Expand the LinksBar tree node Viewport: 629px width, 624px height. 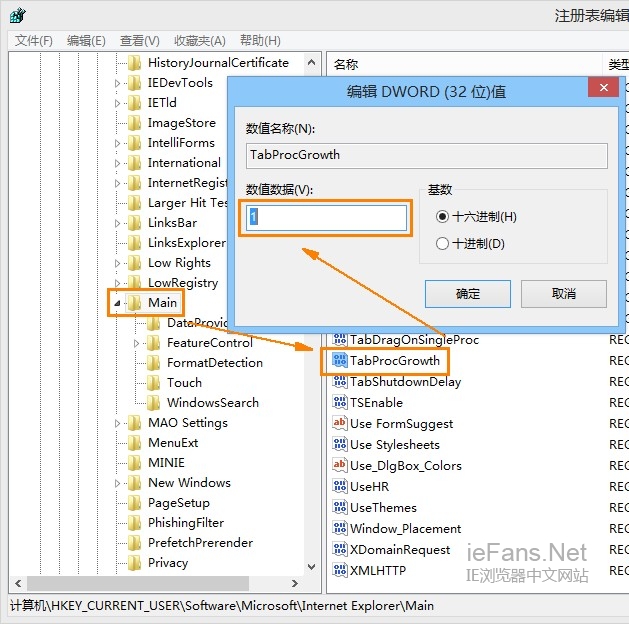117,223
